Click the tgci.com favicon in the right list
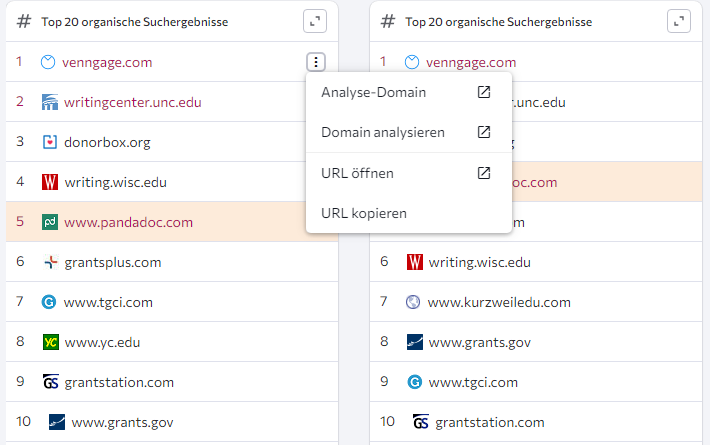 click(415, 382)
